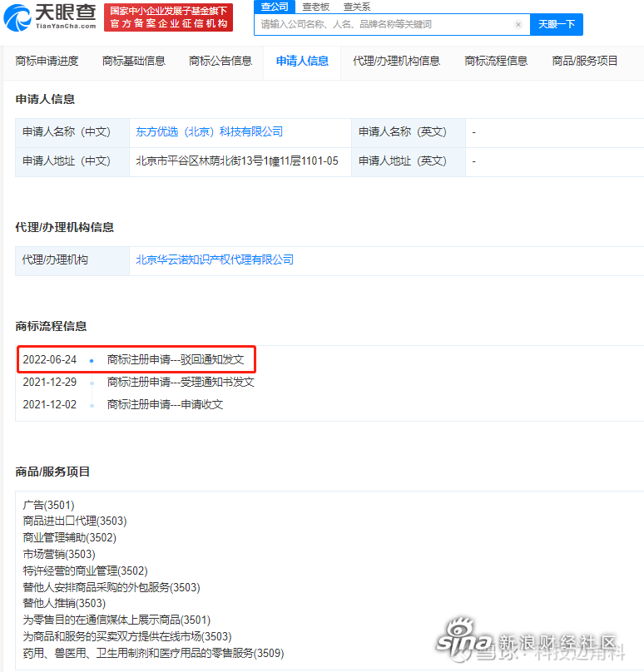Click the 申请人地址（英文） label cell
Viewport: 644px width, 672px height.
409,162
